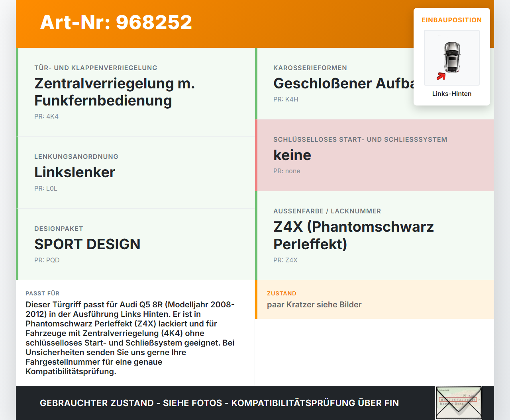Image resolution: width=510 pixels, height=420 pixels.
Task: Select the Linkslenker steering option
Action: 75,172
